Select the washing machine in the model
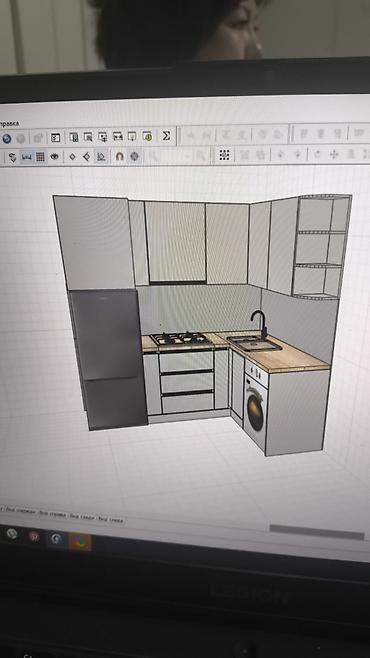 (x=255, y=408)
